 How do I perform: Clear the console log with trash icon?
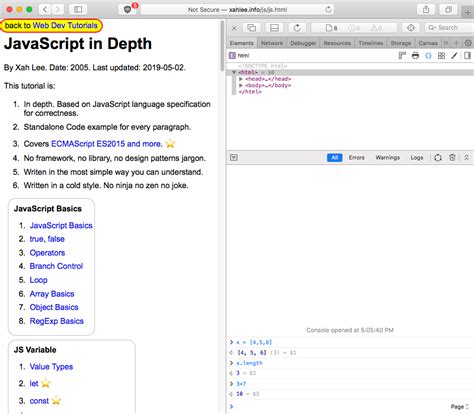pyautogui.click(x=452, y=158)
